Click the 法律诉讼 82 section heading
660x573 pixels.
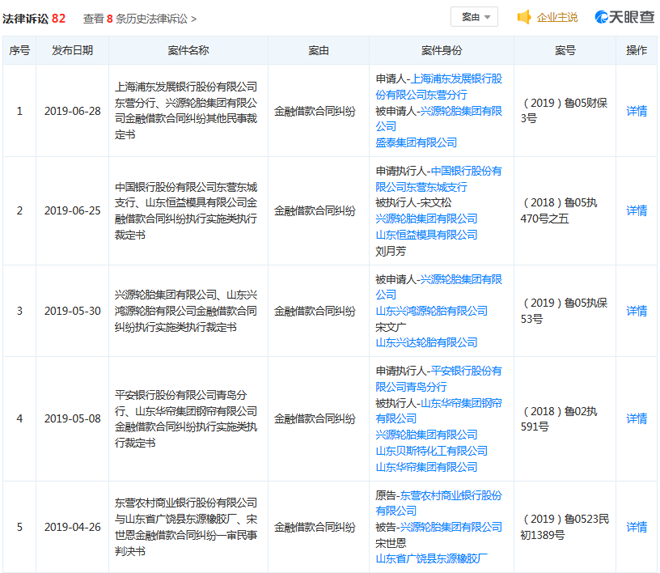tap(34, 19)
